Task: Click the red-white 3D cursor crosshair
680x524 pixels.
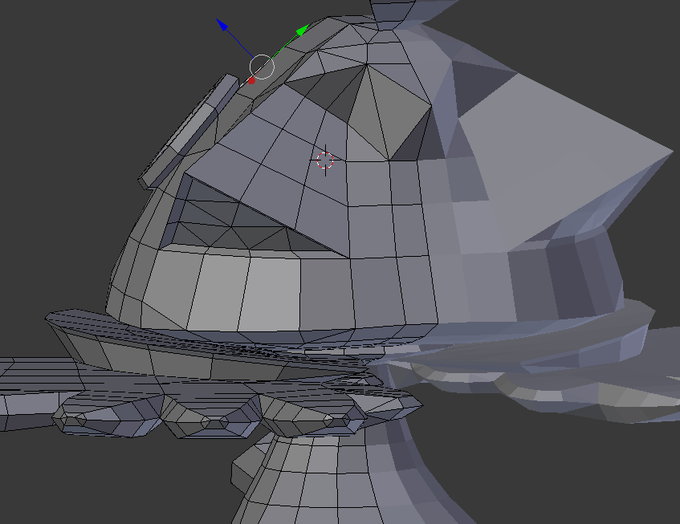Action: [x=325, y=160]
